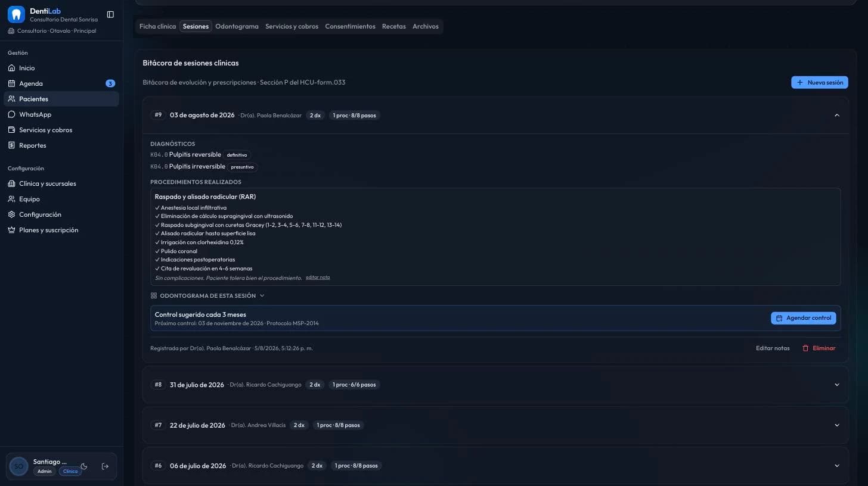Switch to the Odontograma tab
The height and width of the screenshot is (486, 868).
coord(237,26)
